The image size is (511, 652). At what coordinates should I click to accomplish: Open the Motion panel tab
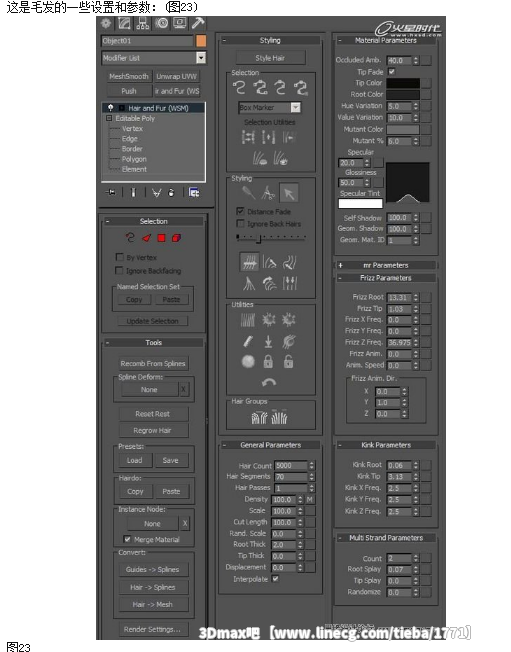[x=162, y=23]
